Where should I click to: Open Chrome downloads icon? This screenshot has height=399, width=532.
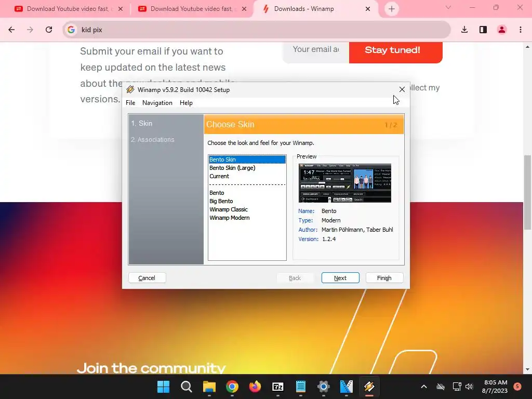[x=464, y=30]
